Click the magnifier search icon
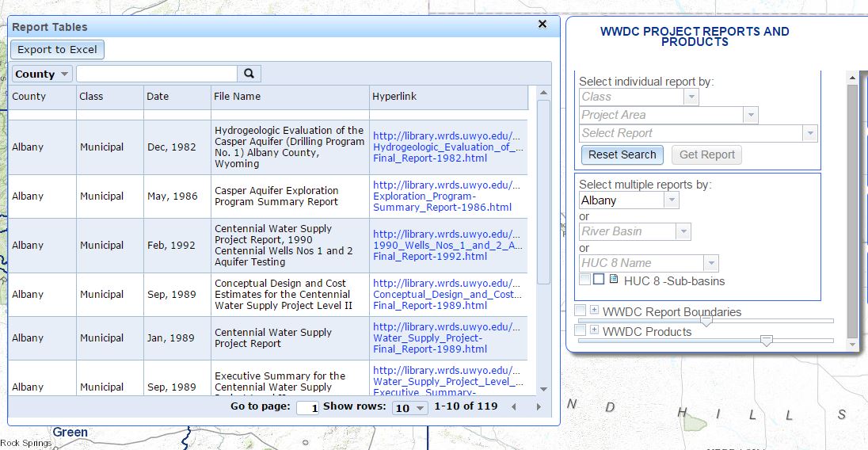This screenshot has height=450, width=868. coord(249,74)
